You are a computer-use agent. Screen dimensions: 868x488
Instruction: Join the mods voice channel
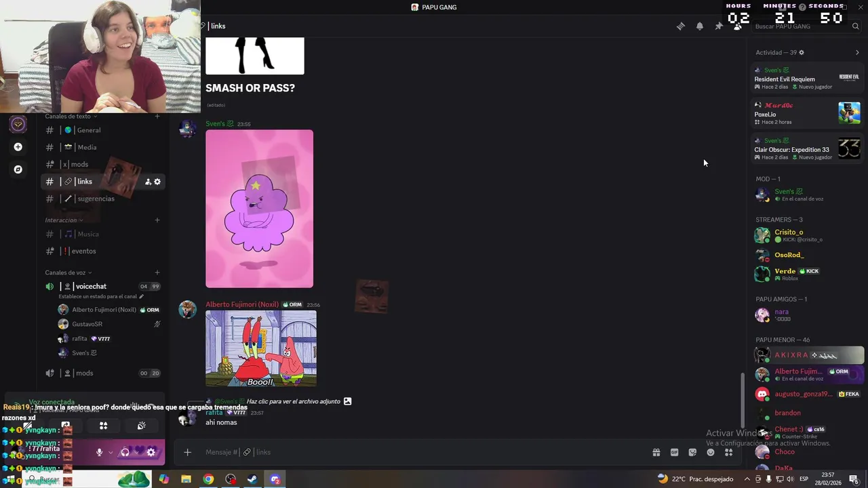102,373
